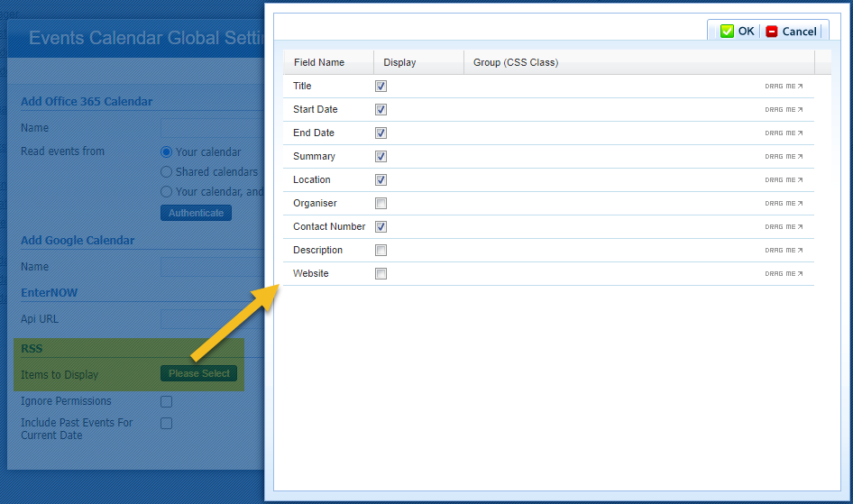This screenshot has height=504, width=853.
Task: Click the 'Items to Display' label
Action: (x=60, y=374)
